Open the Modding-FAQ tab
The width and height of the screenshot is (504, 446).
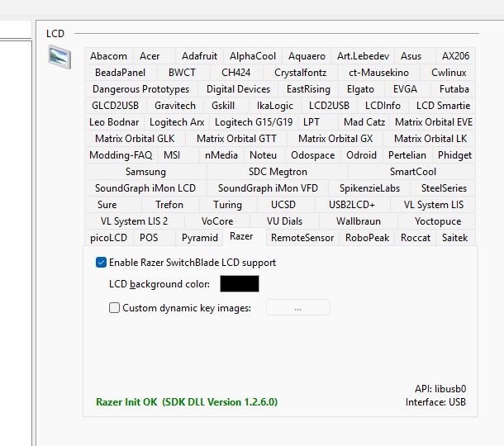tap(121, 155)
